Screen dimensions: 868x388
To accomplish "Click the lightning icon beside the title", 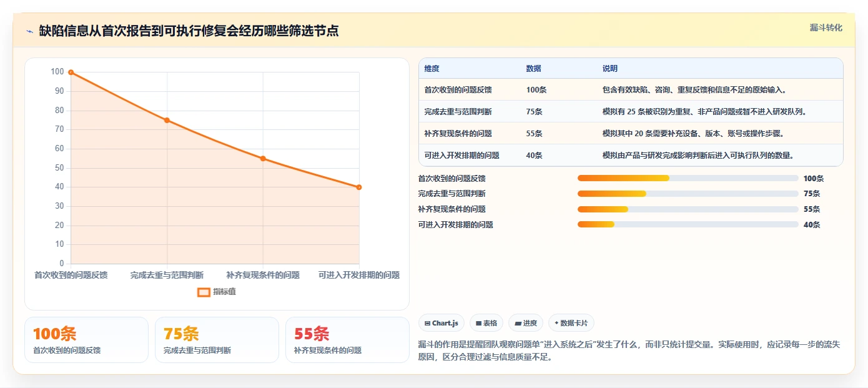I will 30,31.
